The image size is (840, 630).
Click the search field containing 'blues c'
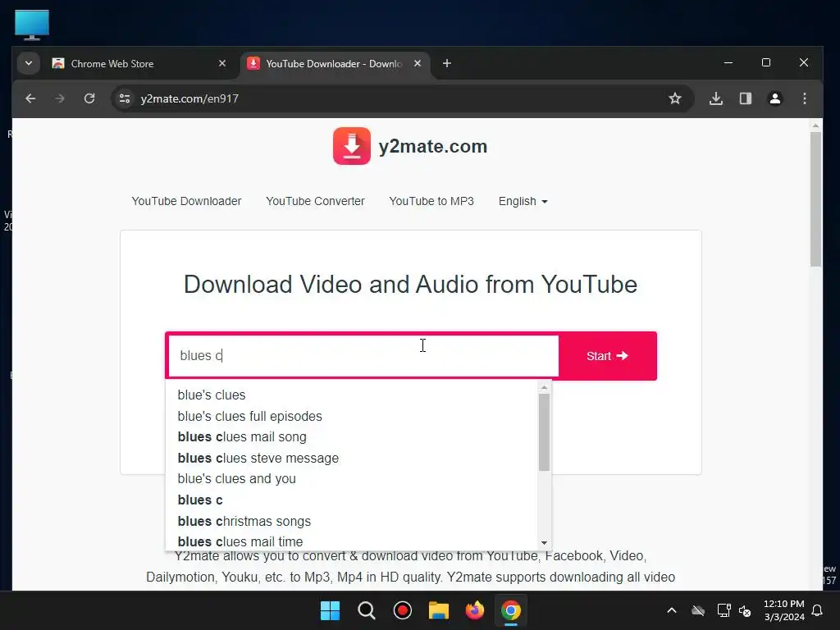(363, 356)
